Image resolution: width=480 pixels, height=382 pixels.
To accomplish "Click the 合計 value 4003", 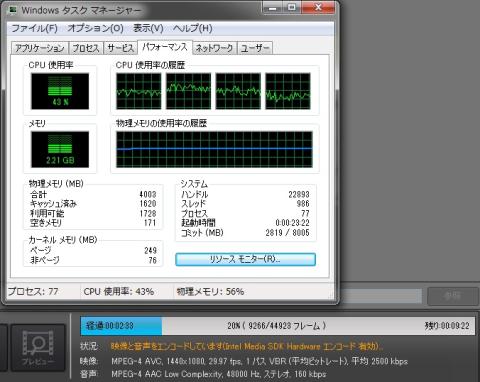I will (148, 194).
